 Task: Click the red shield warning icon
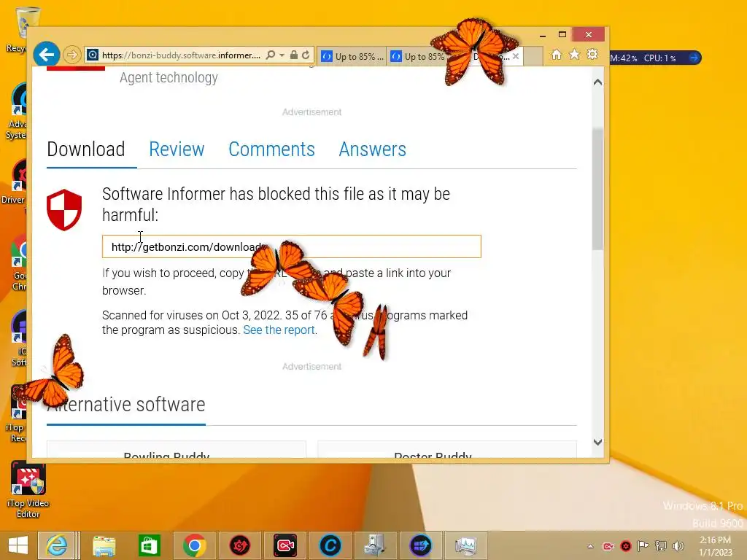tap(64, 210)
